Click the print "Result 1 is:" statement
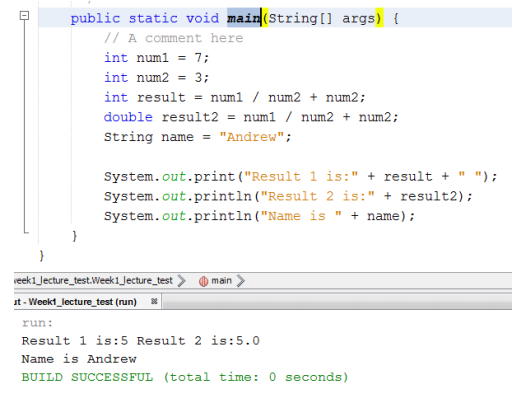This screenshot has height=397, width=523. coord(301,176)
